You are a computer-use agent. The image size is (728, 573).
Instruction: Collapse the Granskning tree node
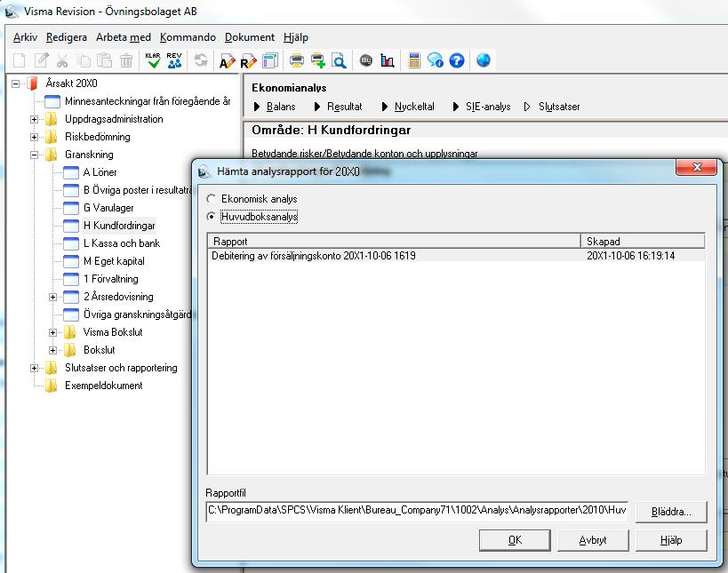click(35, 155)
